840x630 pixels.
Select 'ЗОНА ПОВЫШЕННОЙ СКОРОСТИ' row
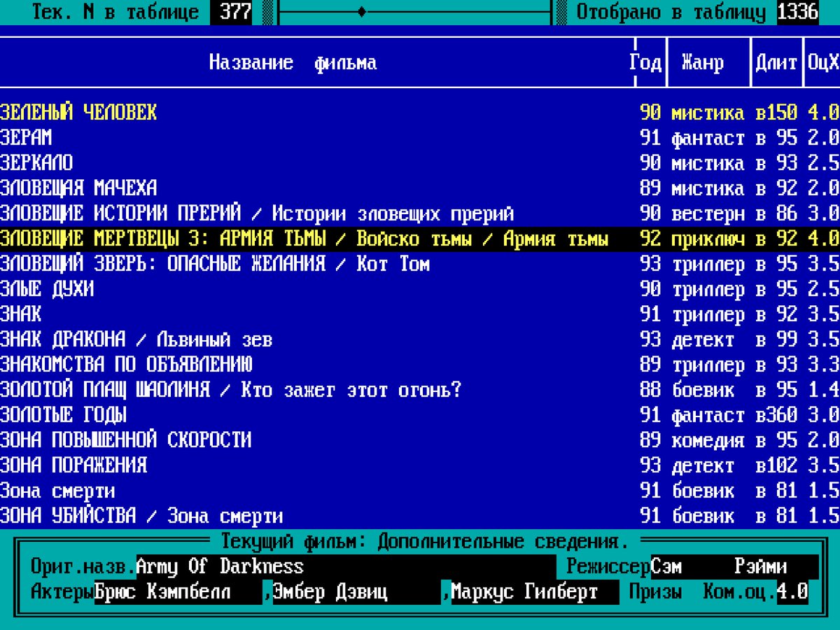(420, 440)
